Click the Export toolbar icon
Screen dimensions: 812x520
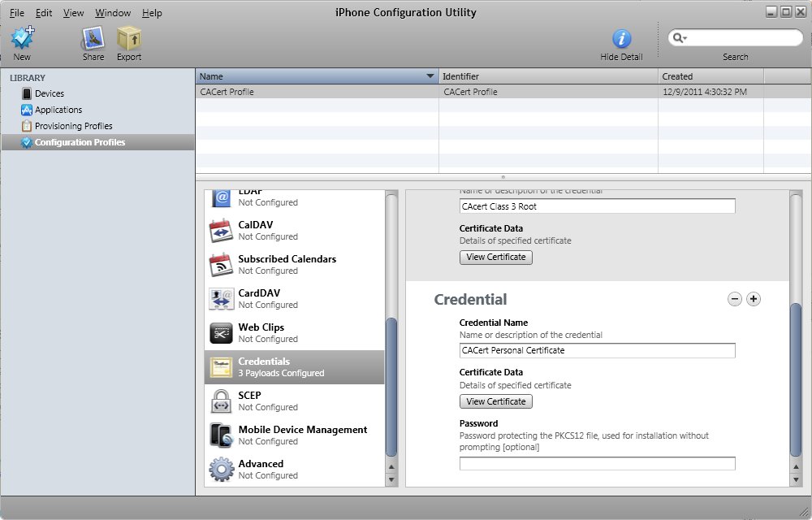tap(128, 39)
